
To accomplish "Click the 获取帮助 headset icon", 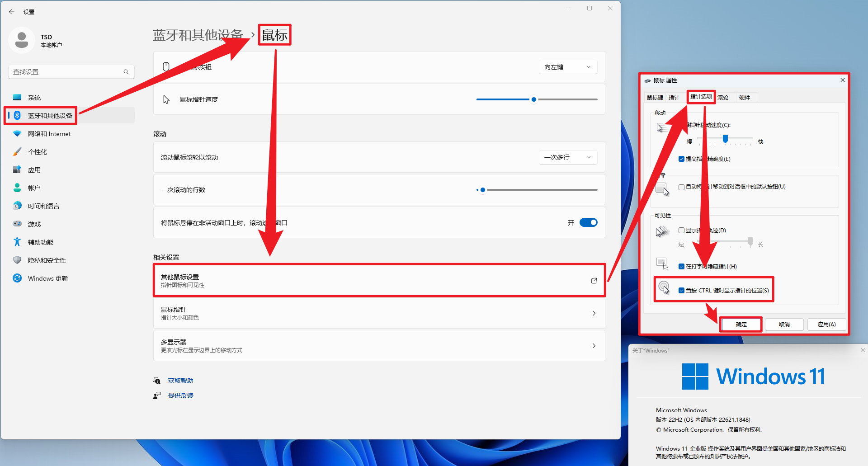I will (157, 381).
